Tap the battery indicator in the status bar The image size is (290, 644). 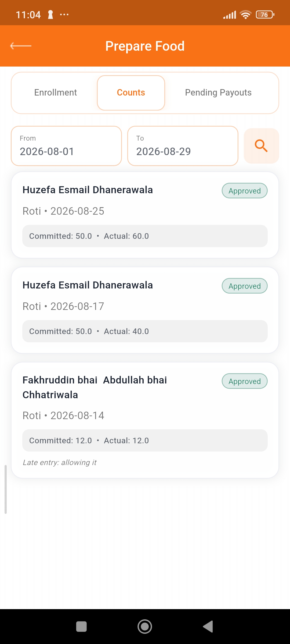pos(265,14)
